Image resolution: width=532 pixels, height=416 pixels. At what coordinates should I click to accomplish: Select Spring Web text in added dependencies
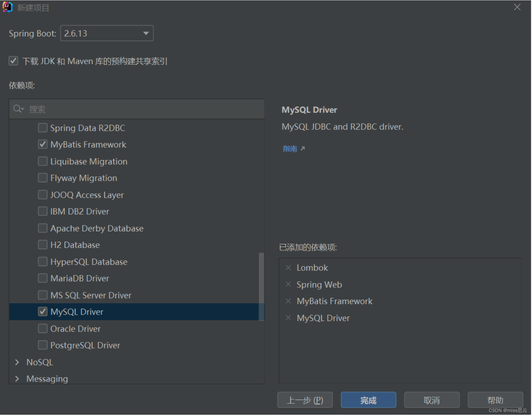(x=319, y=284)
